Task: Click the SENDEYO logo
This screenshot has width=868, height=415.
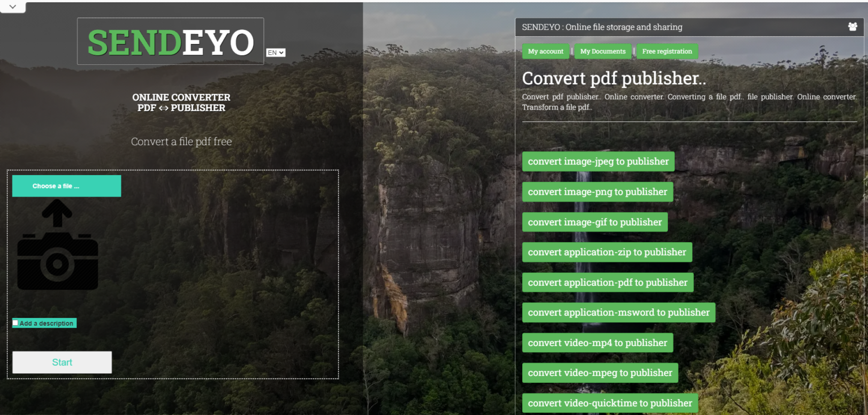Action: [170, 41]
